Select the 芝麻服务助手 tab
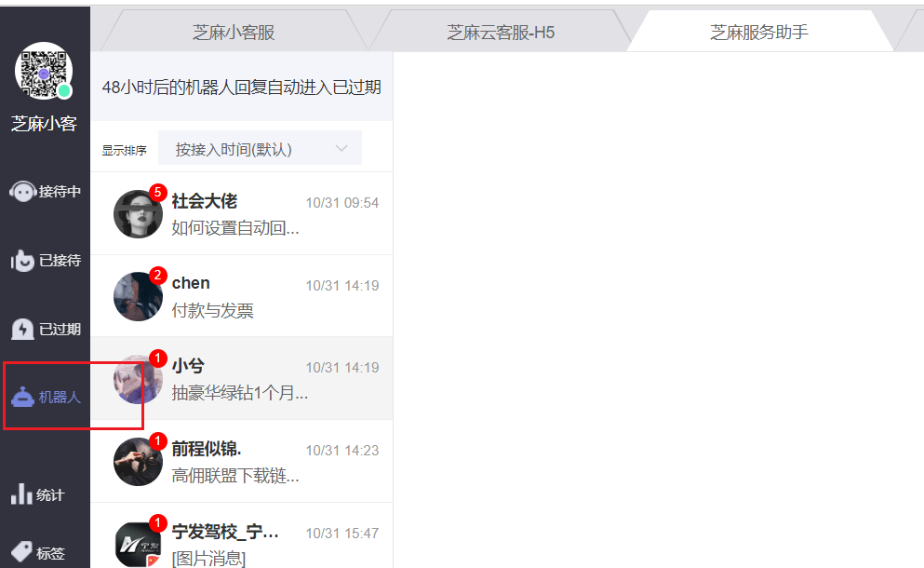 tap(759, 32)
